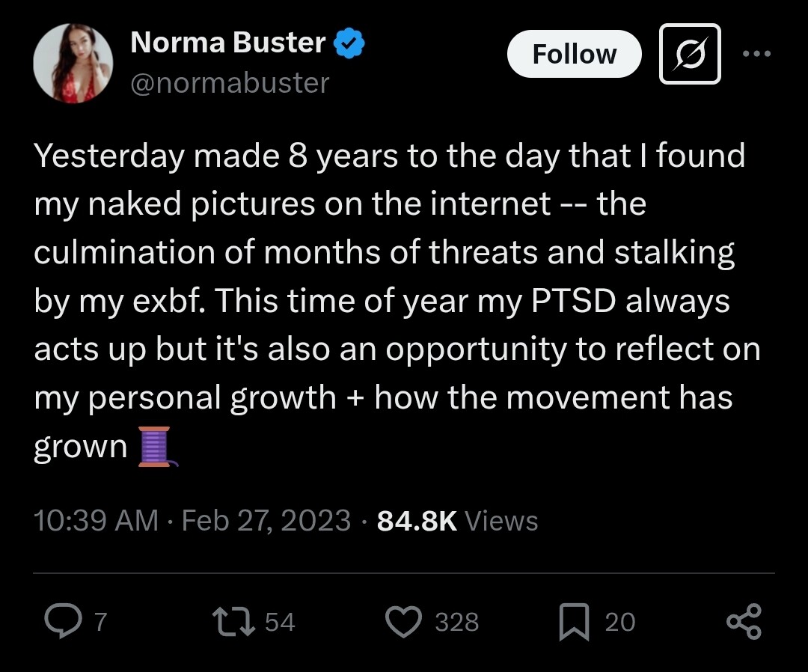Click the repost count 54
This screenshot has width=808, height=672.
tap(280, 622)
